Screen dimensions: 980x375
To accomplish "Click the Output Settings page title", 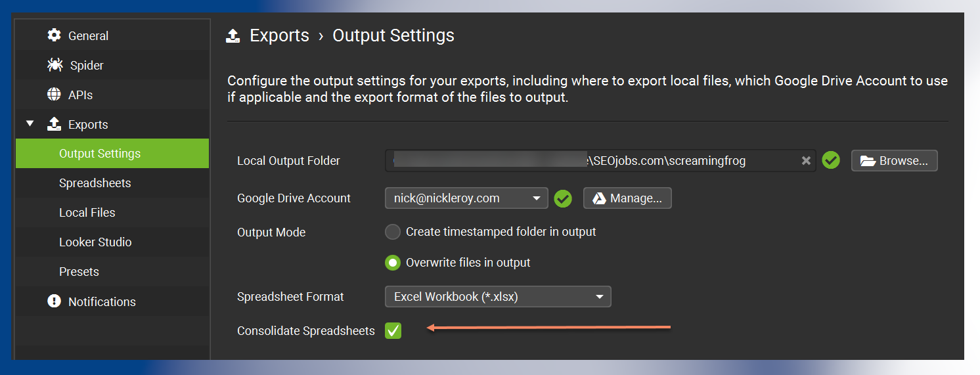I will point(393,35).
